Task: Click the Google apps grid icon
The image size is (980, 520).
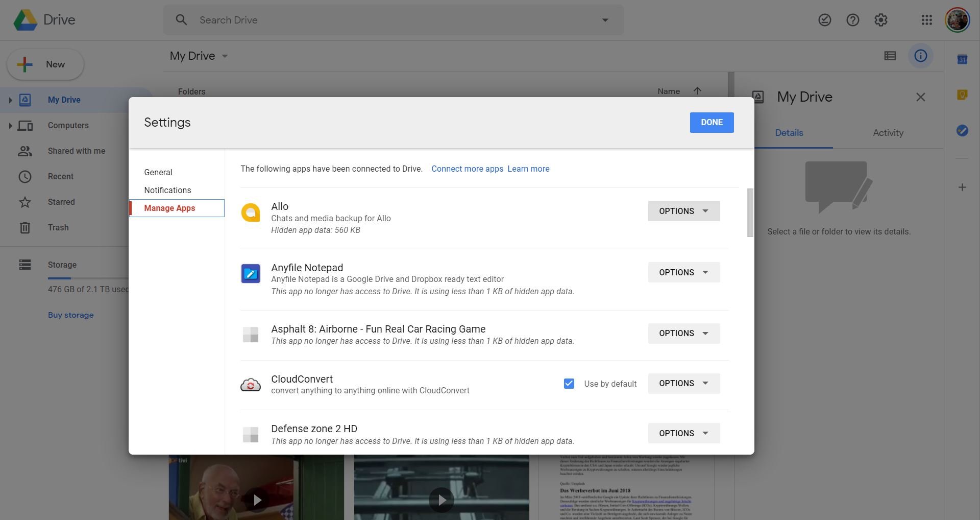Action: point(926,20)
